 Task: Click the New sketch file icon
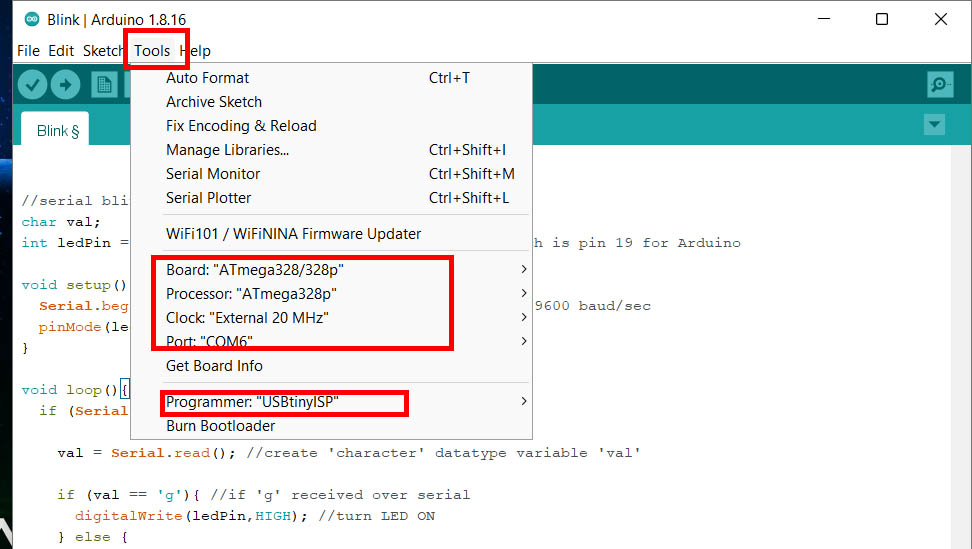[x=104, y=85]
